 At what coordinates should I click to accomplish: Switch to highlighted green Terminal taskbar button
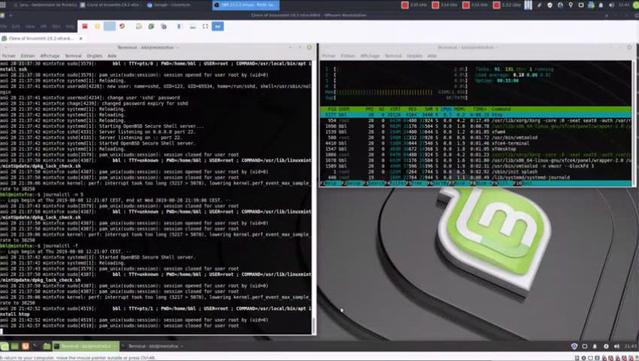[86, 346]
